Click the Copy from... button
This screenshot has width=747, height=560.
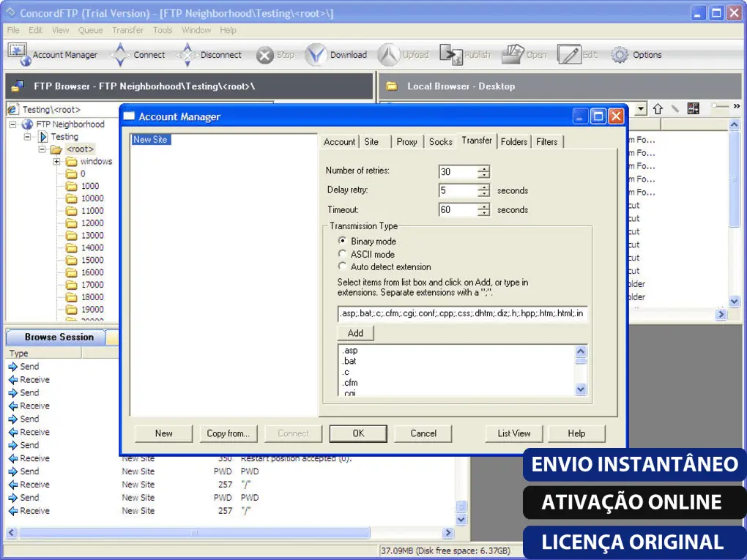point(228,433)
